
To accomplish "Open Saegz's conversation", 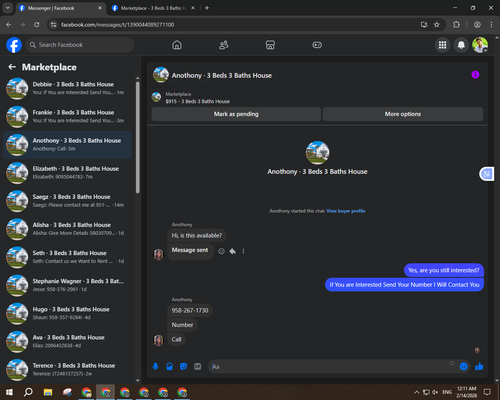I will click(68, 201).
